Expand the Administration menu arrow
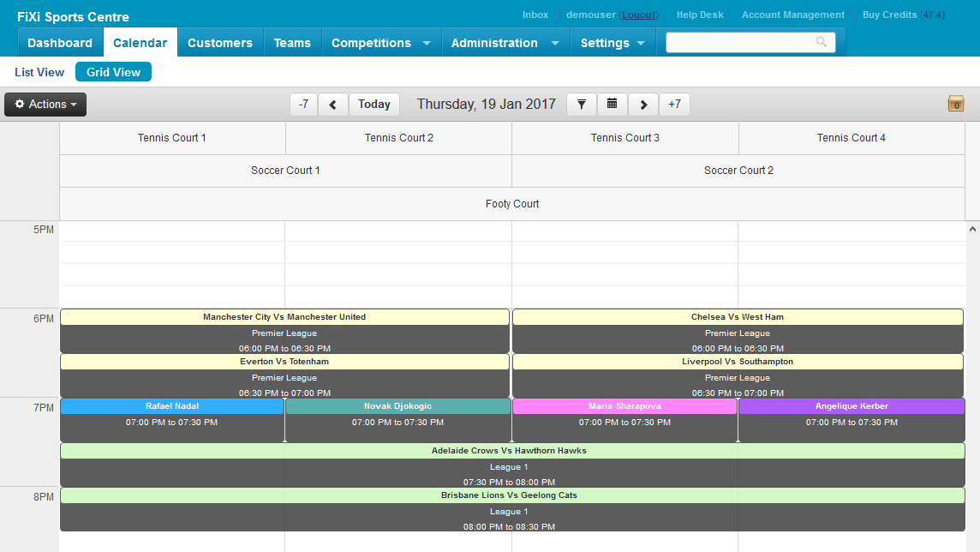Image resolution: width=980 pixels, height=552 pixels. click(555, 43)
